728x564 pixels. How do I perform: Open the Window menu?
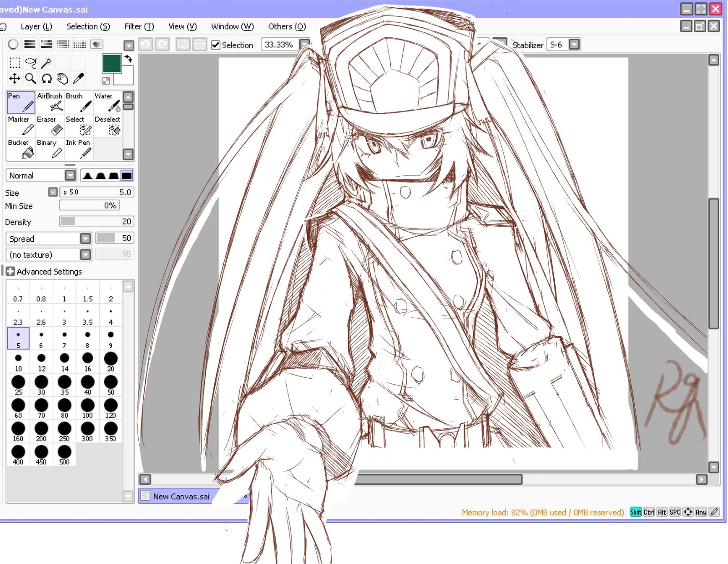(233, 26)
